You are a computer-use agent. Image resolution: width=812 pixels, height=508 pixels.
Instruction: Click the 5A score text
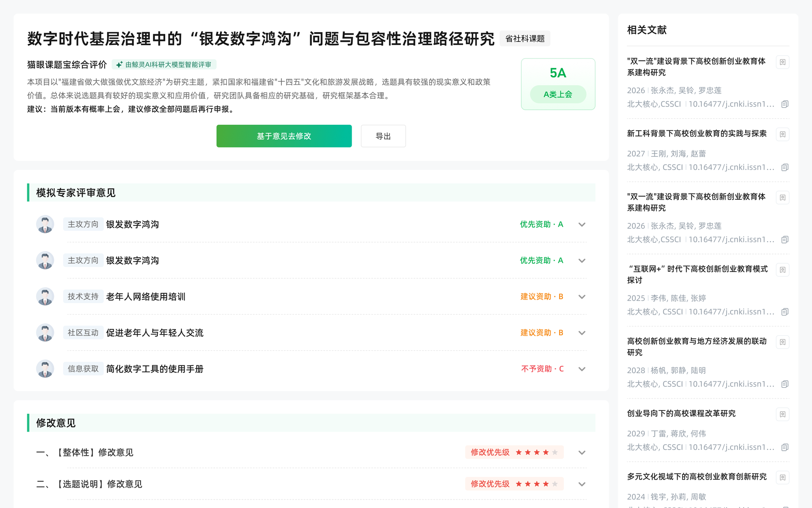tap(558, 73)
